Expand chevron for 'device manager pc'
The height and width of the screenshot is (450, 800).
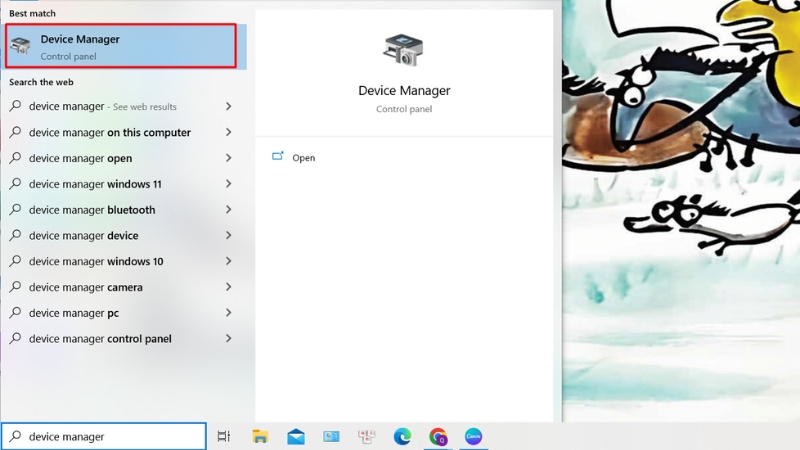click(x=229, y=313)
